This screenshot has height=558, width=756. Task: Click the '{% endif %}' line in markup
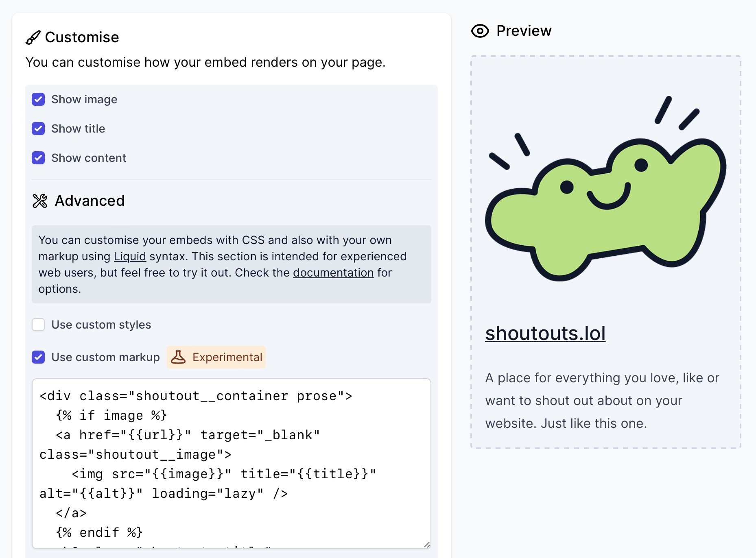(x=99, y=532)
